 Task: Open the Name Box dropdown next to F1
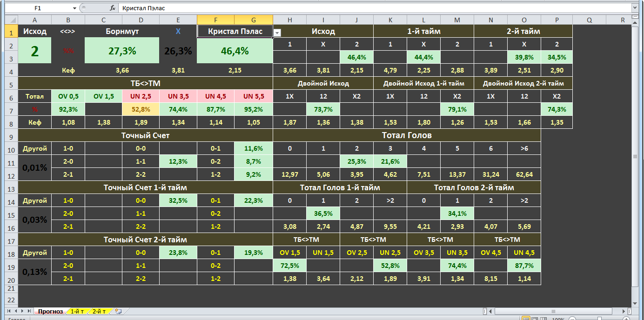point(74,8)
